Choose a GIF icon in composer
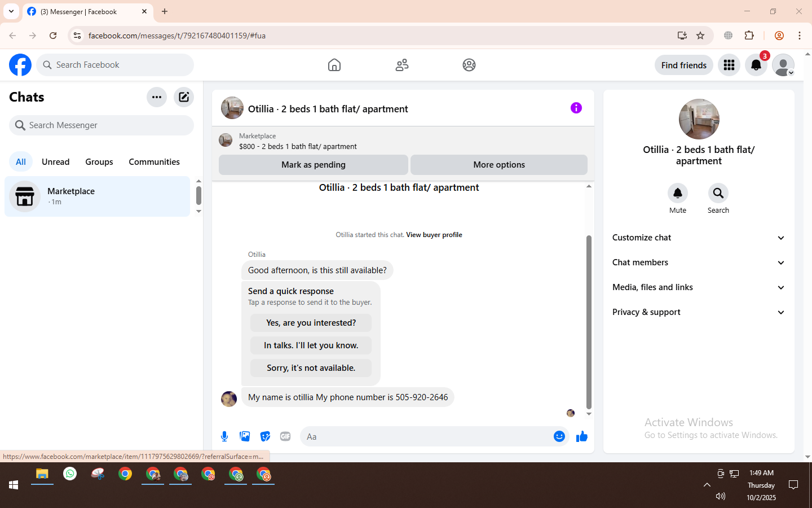This screenshot has width=812, height=508. (x=285, y=436)
